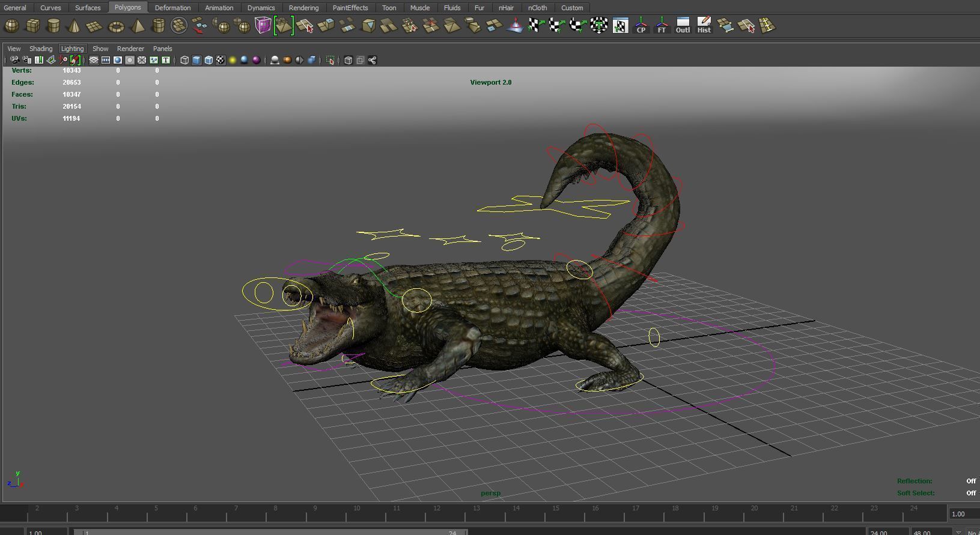Switch to the Surfaces shelf tab
This screenshot has width=980, height=535.
click(88, 8)
